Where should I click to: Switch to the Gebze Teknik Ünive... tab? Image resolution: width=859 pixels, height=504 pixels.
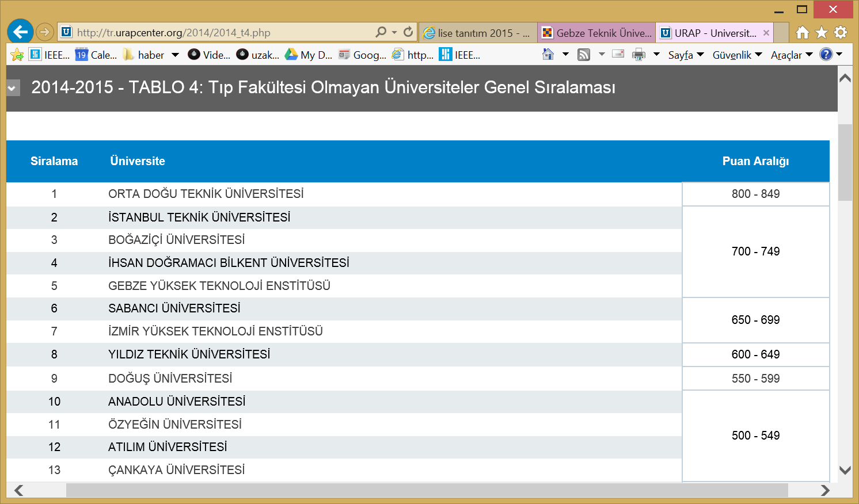[596, 33]
